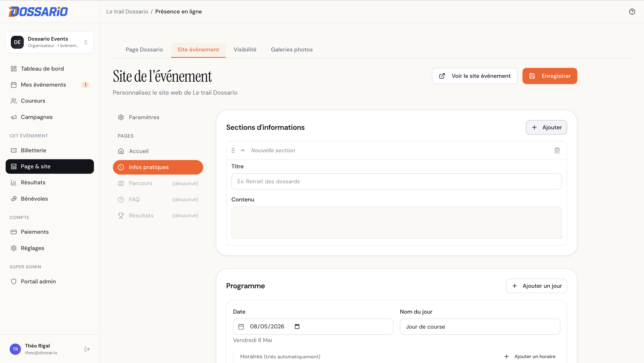Switch to the Page Dossario tab
The height and width of the screenshot is (363, 644).
144,49
